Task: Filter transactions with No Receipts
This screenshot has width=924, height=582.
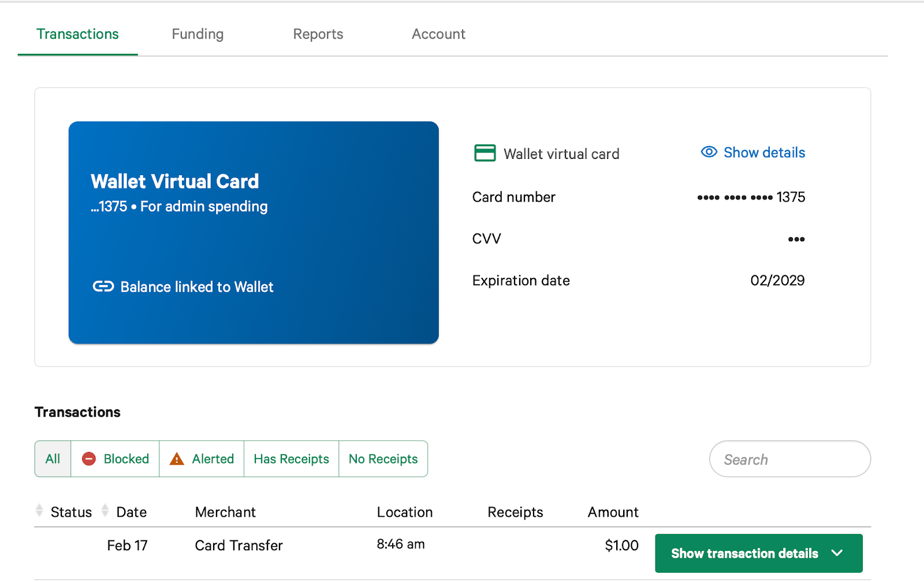Action: pos(383,459)
